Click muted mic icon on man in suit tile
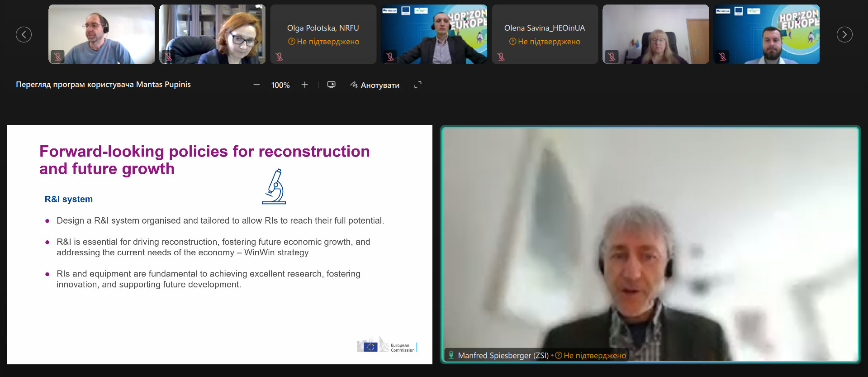This screenshot has width=868, height=377. (x=390, y=57)
